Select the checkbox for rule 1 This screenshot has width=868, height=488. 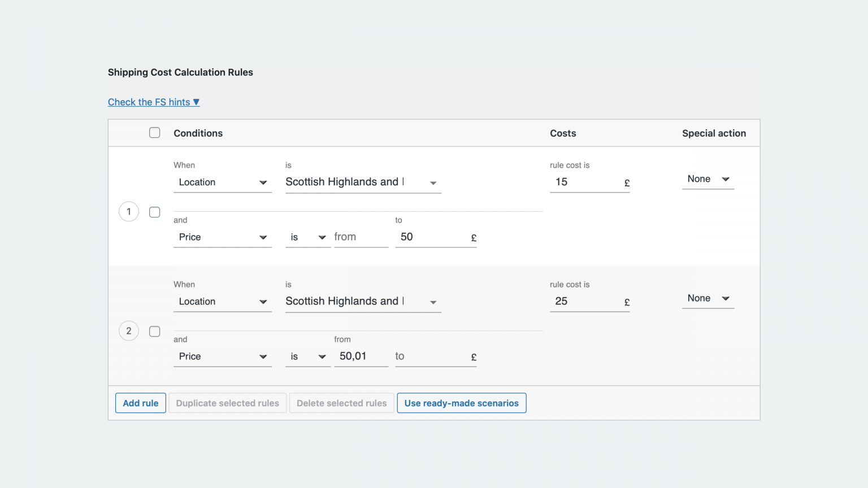point(154,212)
